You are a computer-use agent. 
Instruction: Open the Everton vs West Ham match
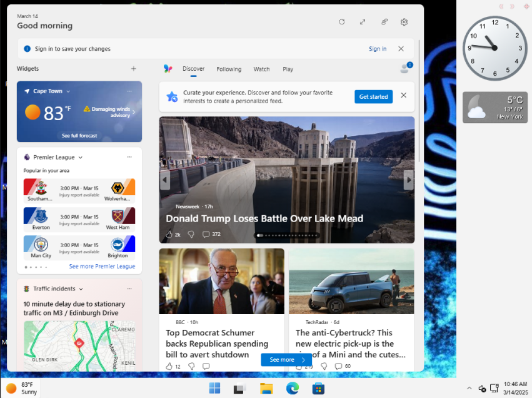pyautogui.click(x=79, y=220)
